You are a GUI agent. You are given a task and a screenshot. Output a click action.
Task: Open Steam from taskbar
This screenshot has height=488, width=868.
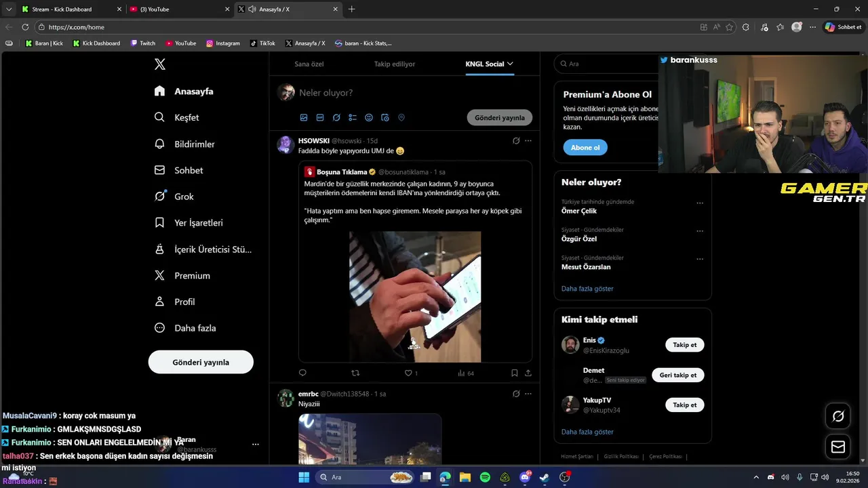(x=545, y=477)
